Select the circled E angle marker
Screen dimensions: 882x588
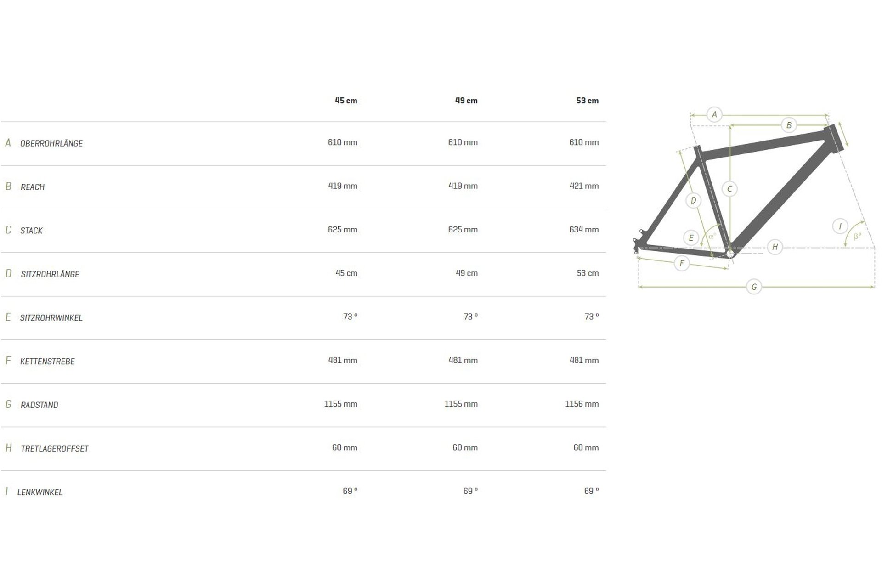click(691, 238)
